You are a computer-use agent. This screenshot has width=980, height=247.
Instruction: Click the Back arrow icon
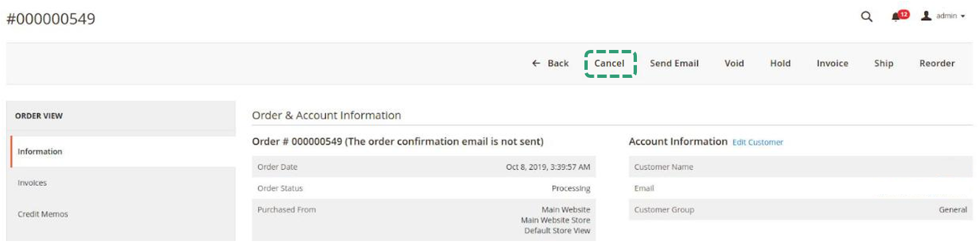[537, 63]
